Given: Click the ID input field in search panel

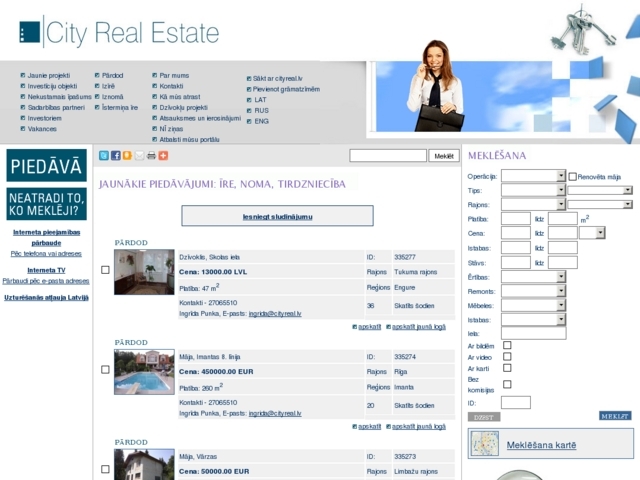Looking at the screenshot, I should pos(516,402).
